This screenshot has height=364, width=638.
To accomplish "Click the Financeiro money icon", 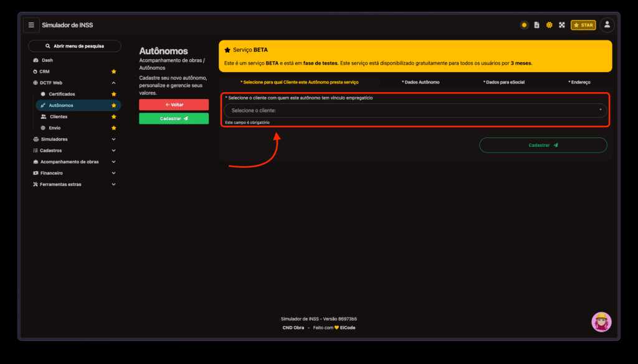I will tap(36, 173).
